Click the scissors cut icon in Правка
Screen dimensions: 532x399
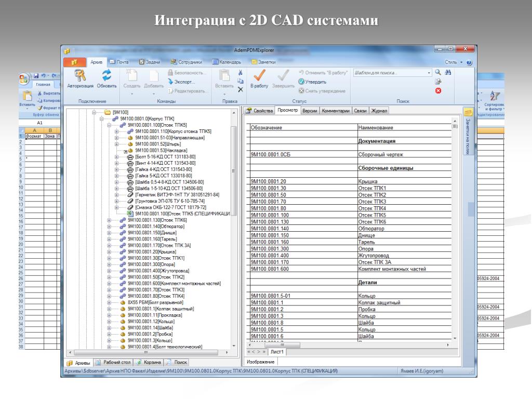pyautogui.click(x=240, y=73)
